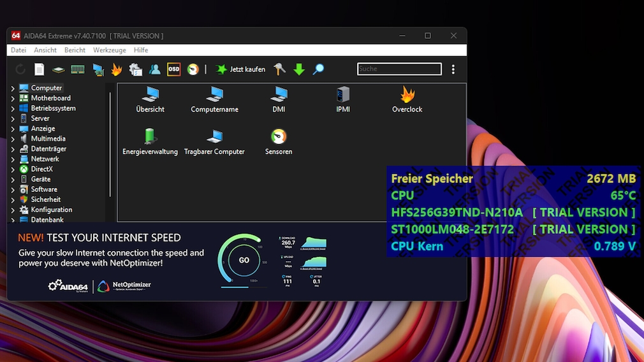Expand the Motherboard tree node
This screenshot has height=362, width=644.
coord(13,99)
